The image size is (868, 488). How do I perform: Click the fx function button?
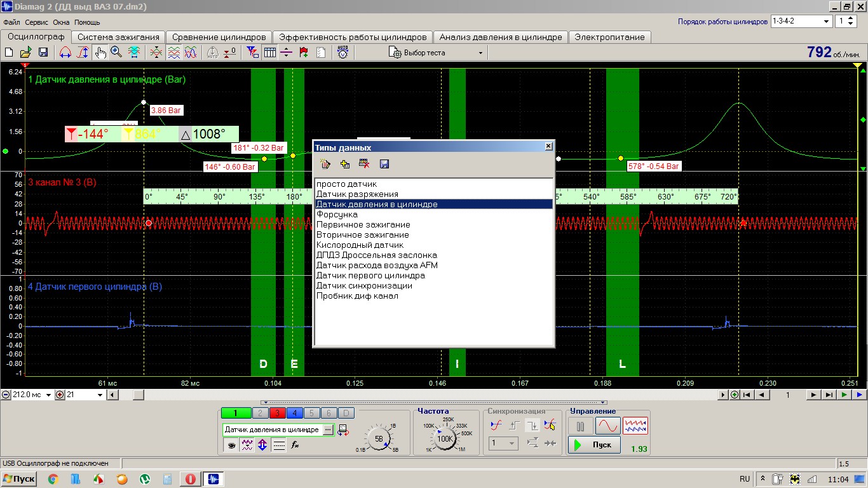point(295,445)
